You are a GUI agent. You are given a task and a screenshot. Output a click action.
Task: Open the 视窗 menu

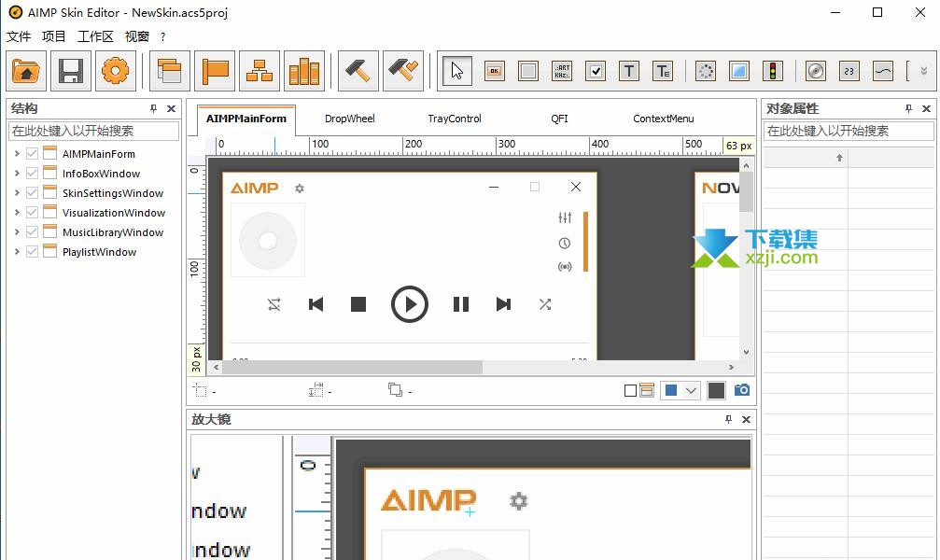pos(136,36)
